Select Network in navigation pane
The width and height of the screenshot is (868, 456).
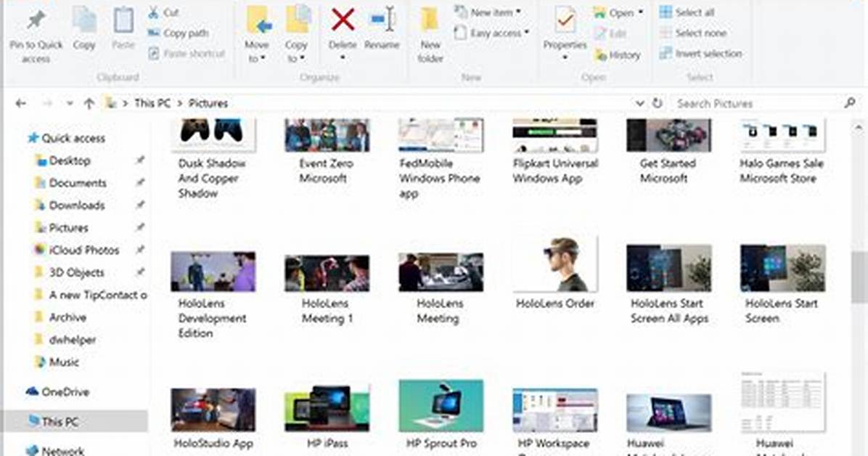click(x=55, y=450)
